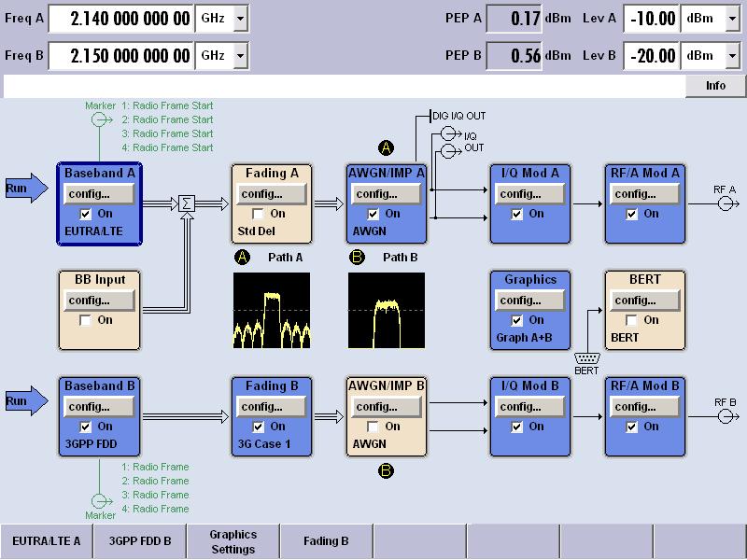Open the Lev A dBm unit dropdown
This screenshot has width=747, height=560.
(x=731, y=19)
